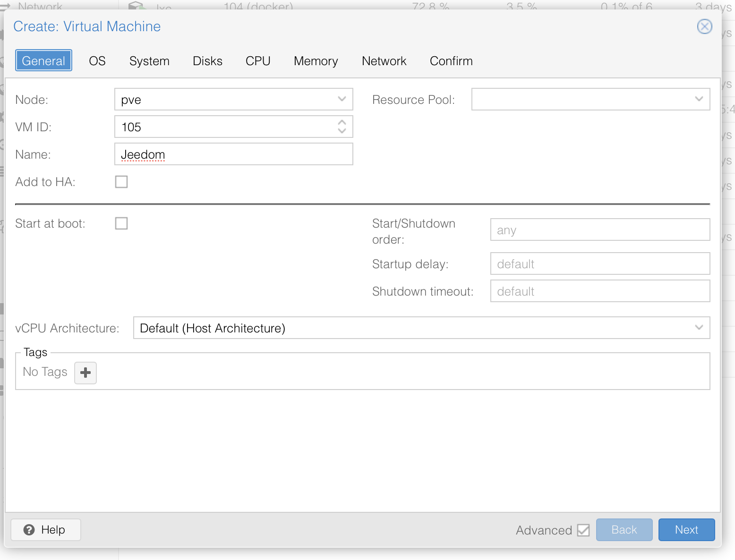Screen dimensions: 735x560
Task: Switch to the OS tab
Action: [97, 61]
